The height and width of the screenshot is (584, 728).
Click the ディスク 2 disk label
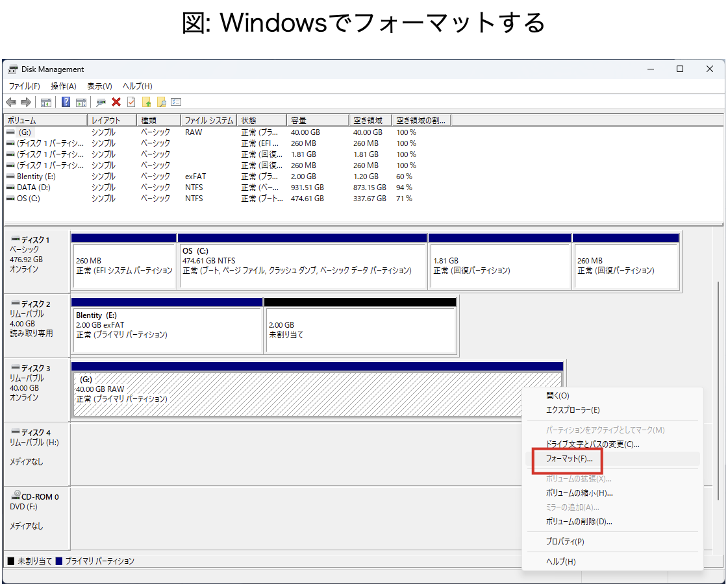click(x=36, y=326)
